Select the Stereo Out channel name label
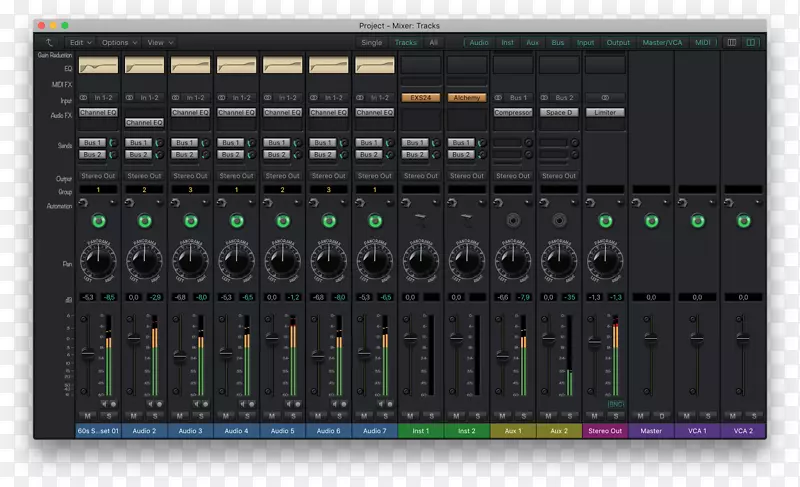 [x=604, y=431]
